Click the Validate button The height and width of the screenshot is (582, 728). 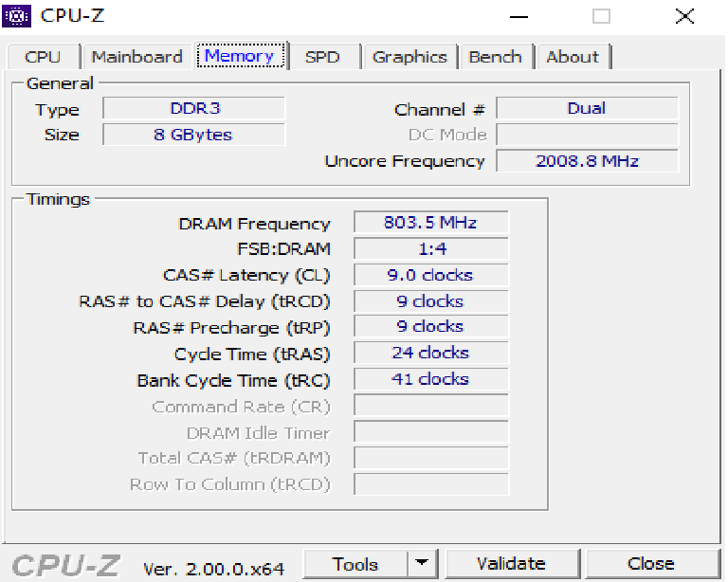[512, 564]
